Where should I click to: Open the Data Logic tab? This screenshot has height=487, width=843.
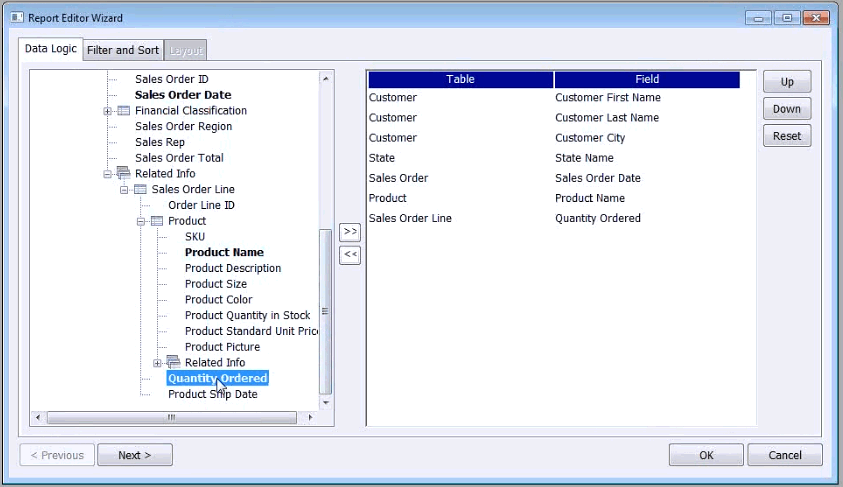(50, 49)
